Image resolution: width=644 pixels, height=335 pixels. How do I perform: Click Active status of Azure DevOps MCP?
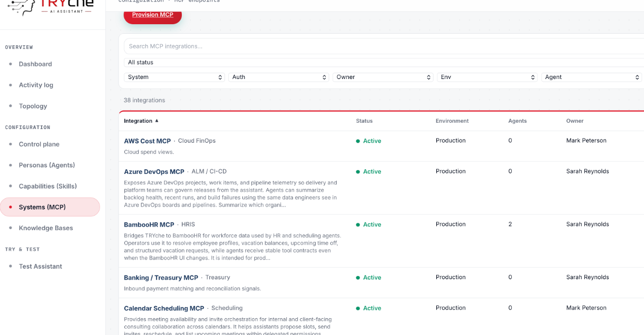pos(368,172)
